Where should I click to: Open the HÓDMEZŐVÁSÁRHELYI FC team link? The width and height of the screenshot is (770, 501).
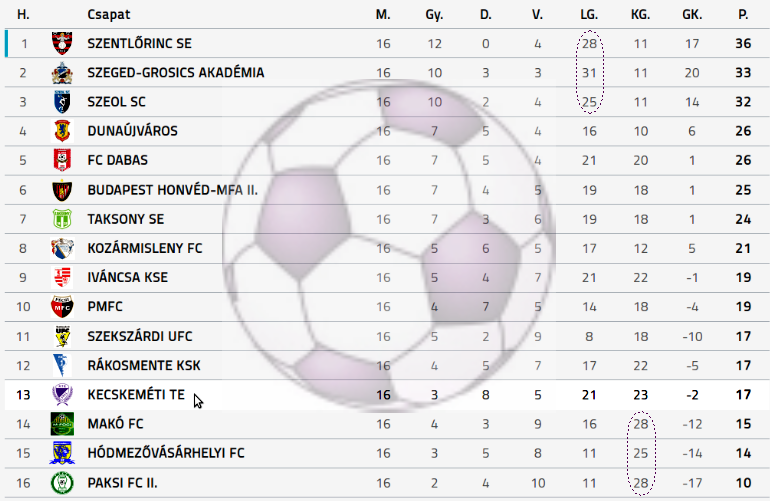[166, 453]
